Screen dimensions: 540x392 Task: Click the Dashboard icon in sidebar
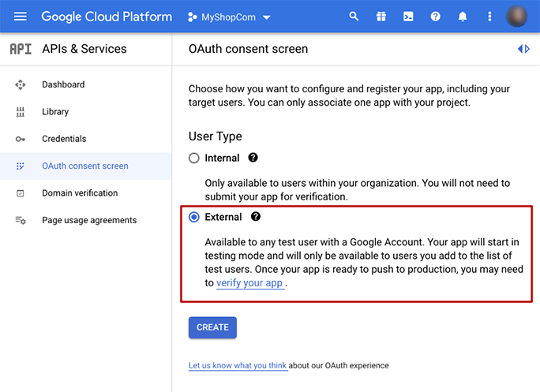[21, 84]
